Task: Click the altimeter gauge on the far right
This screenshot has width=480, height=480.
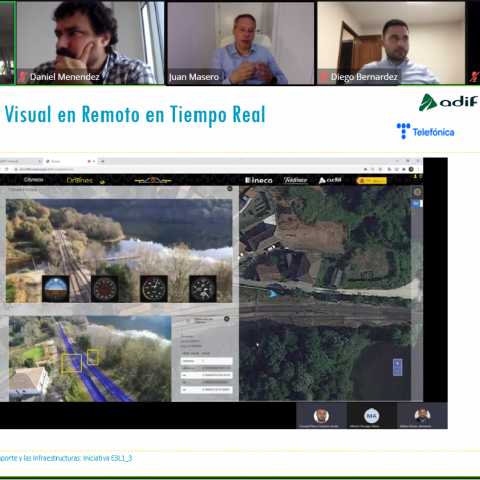Action: click(203, 289)
